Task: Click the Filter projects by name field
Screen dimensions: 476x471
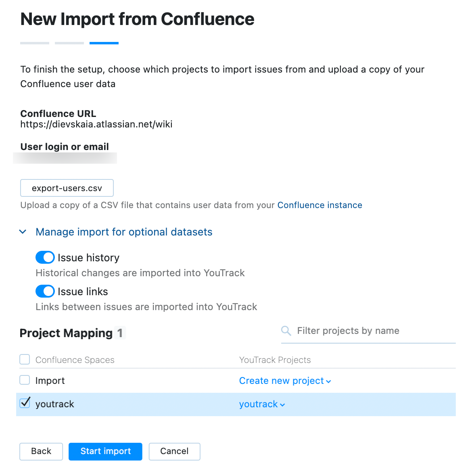Action: pos(348,331)
